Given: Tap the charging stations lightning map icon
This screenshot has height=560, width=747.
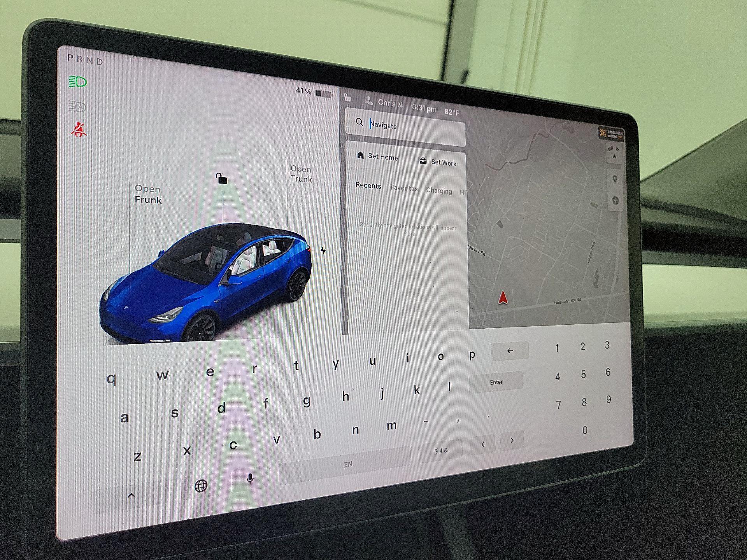Looking at the screenshot, I should [x=615, y=200].
